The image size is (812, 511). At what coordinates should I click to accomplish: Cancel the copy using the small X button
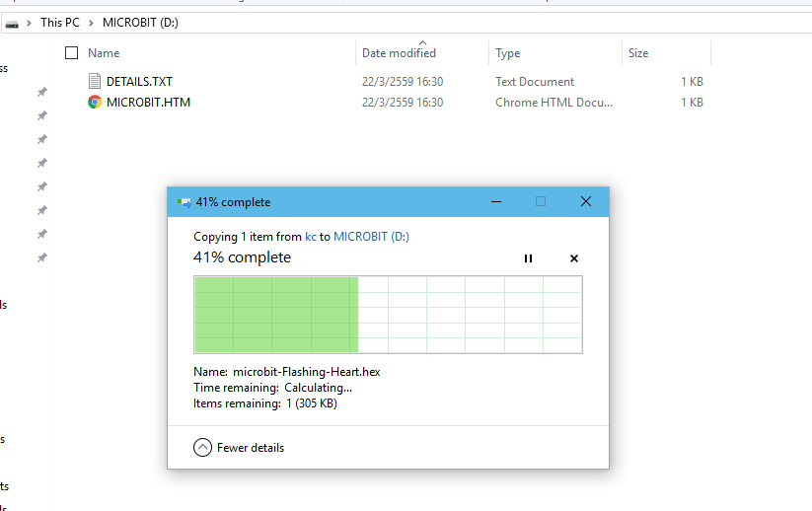pos(574,258)
